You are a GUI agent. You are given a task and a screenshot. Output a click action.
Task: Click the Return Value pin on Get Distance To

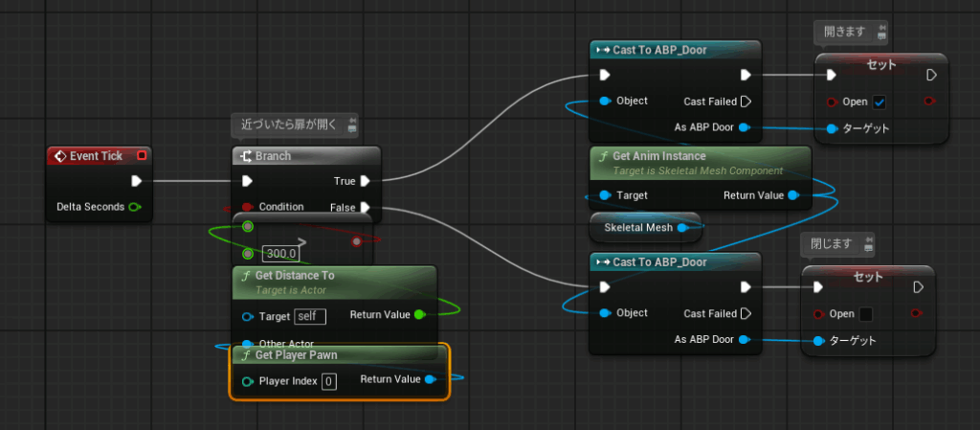coord(420,314)
